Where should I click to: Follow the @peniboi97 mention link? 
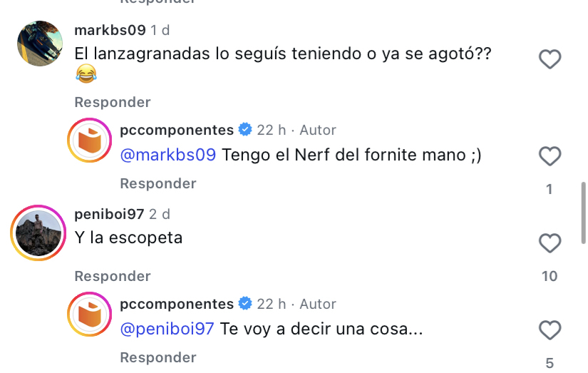tap(167, 329)
